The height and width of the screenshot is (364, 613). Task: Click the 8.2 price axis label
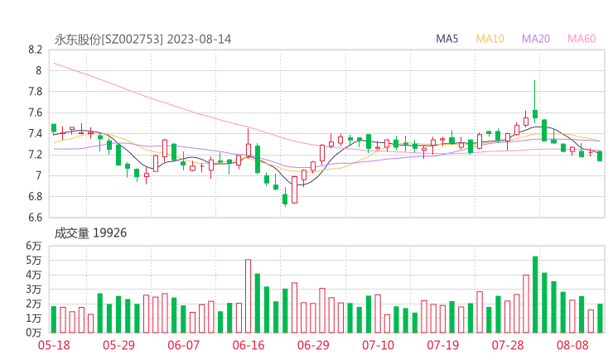[34, 50]
